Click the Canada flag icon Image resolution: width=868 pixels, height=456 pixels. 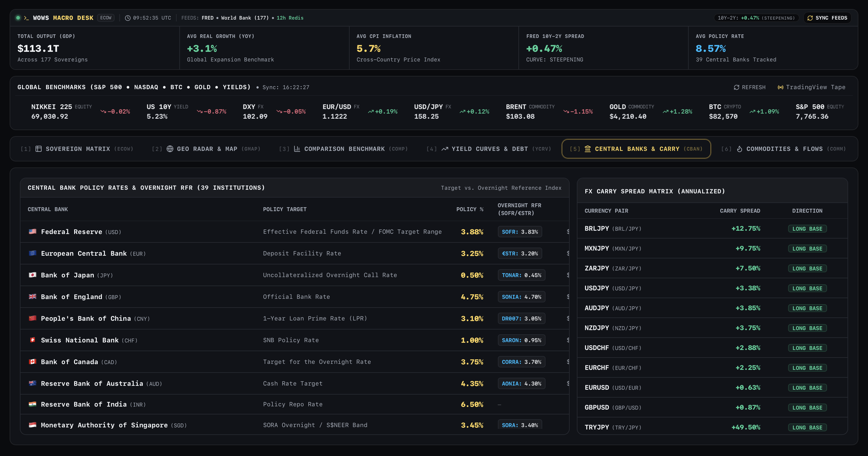[x=32, y=361]
